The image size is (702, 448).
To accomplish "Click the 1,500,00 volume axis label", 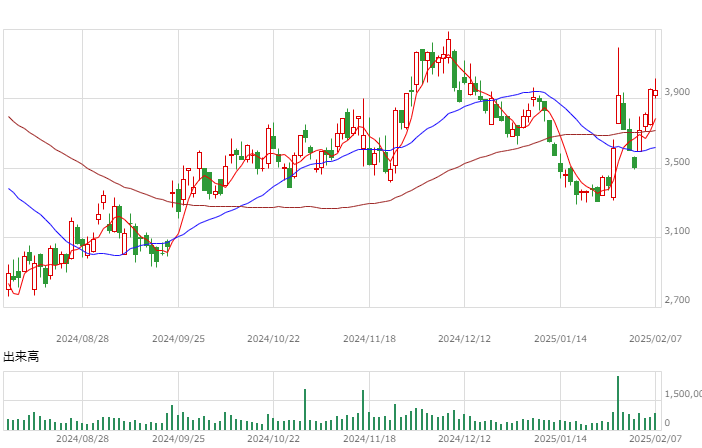I will (683, 394).
